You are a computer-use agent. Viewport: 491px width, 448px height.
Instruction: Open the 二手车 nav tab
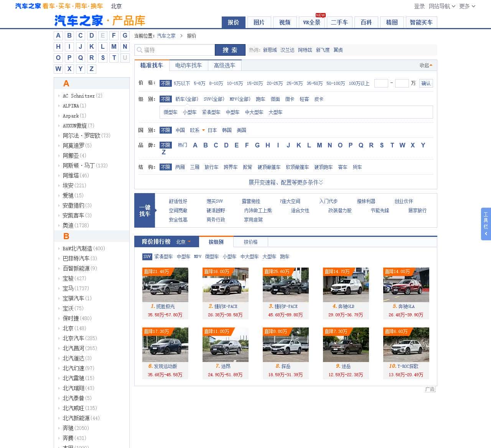[339, 22]
